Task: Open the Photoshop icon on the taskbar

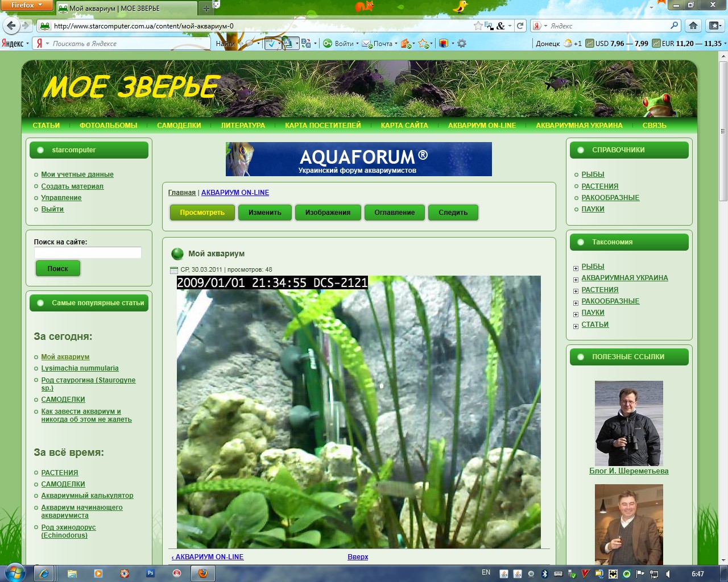Action: pos(150,573)
